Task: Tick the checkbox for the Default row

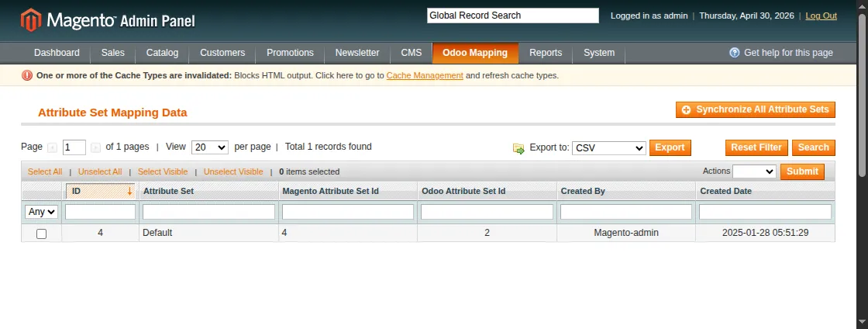Action: (x=42, y=234)
